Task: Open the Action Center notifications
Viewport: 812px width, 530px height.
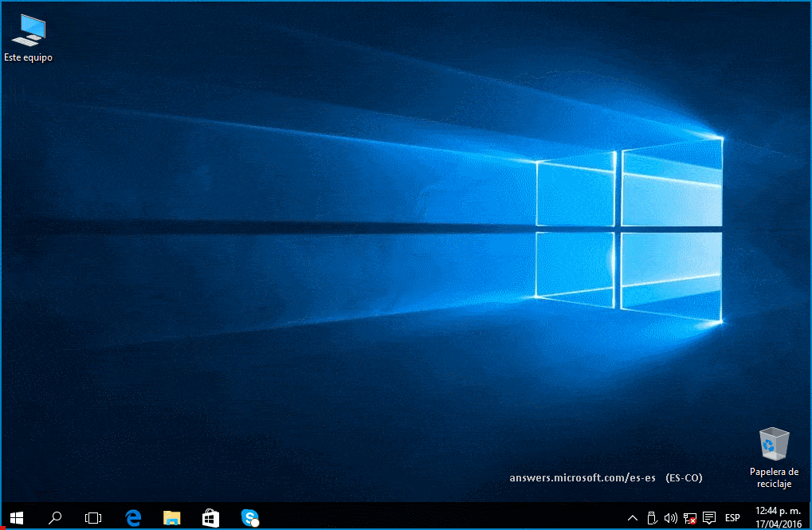Action: [709, 517]
